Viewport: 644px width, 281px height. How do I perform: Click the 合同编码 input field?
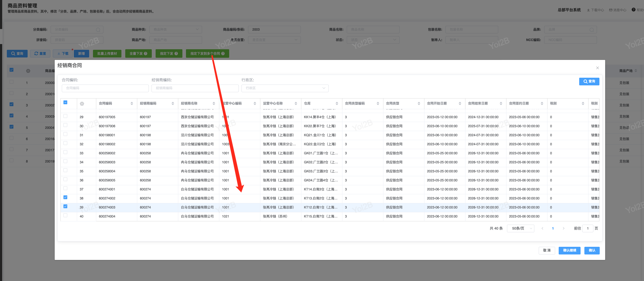105,88
